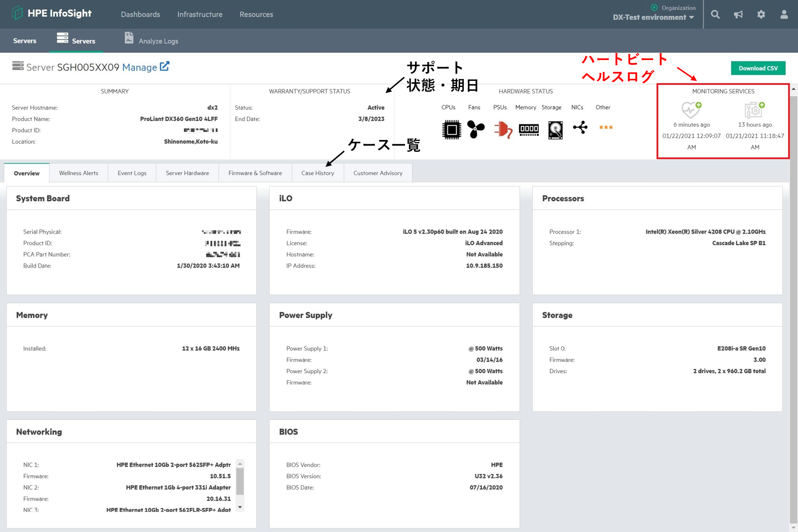Click the warranty End Date 3/8/2023
This screenshot has height=532, width=798.
pos(371,119)
